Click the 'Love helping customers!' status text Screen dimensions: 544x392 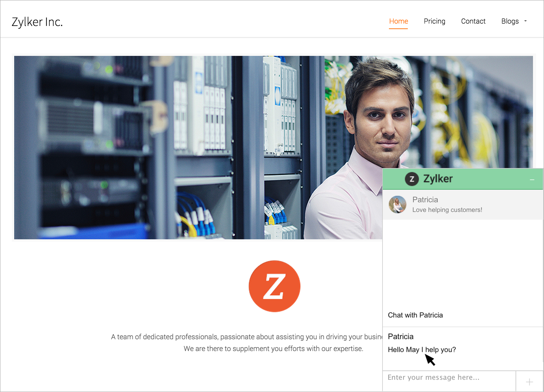coord(447,210)
